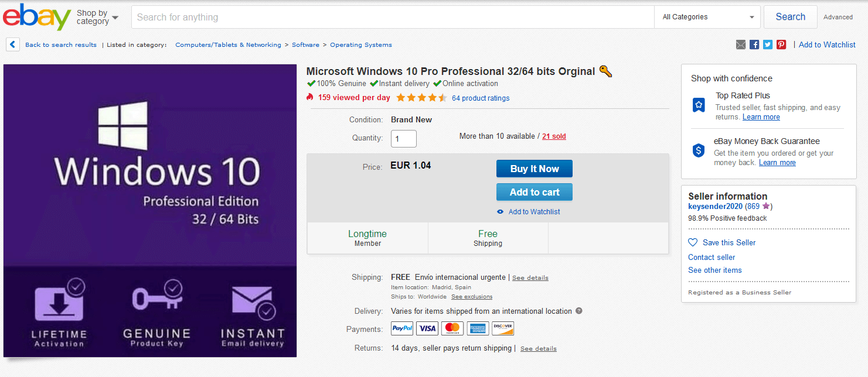868x377 pixels.
Task: Open the Windows 10 product image
Action: (150, 210)
